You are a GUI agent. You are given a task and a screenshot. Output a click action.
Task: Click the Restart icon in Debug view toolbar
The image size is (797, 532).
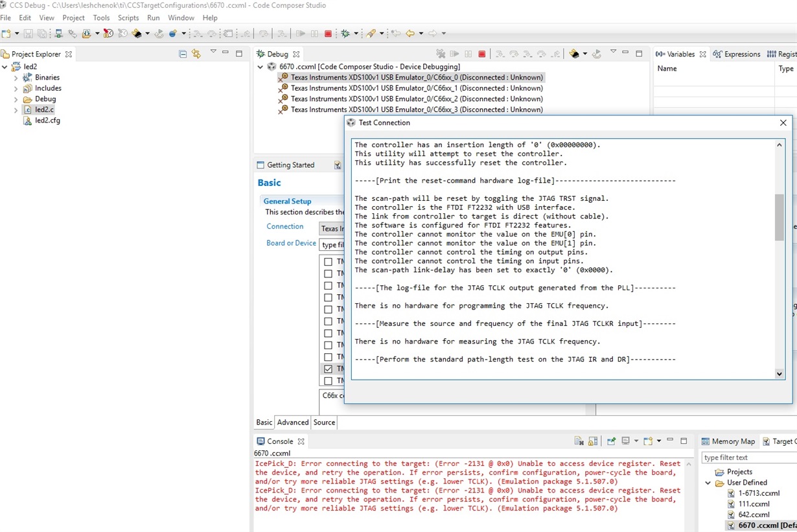pos(597,54)
